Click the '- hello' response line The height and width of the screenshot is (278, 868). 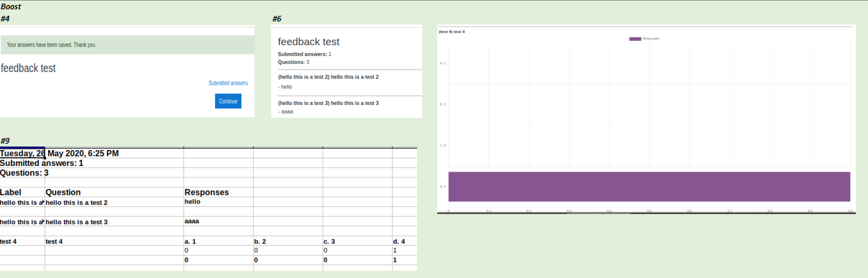[285, 86]
